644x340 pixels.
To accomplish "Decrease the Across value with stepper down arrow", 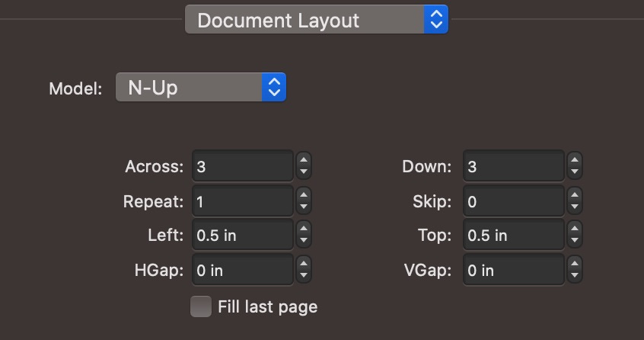I will point(304,172).
